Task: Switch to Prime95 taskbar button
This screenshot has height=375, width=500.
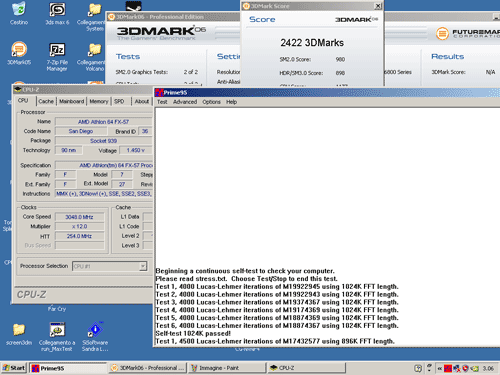Action: point(68,368)
